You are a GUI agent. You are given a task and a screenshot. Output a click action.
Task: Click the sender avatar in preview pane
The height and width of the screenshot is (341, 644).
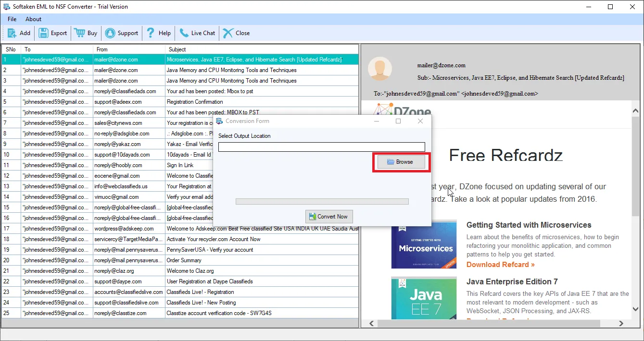point(380,68)
